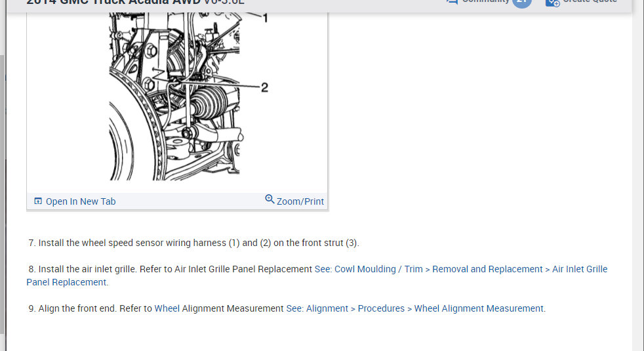Open the Zoom/Print view of the diagram

click(300, 201)
